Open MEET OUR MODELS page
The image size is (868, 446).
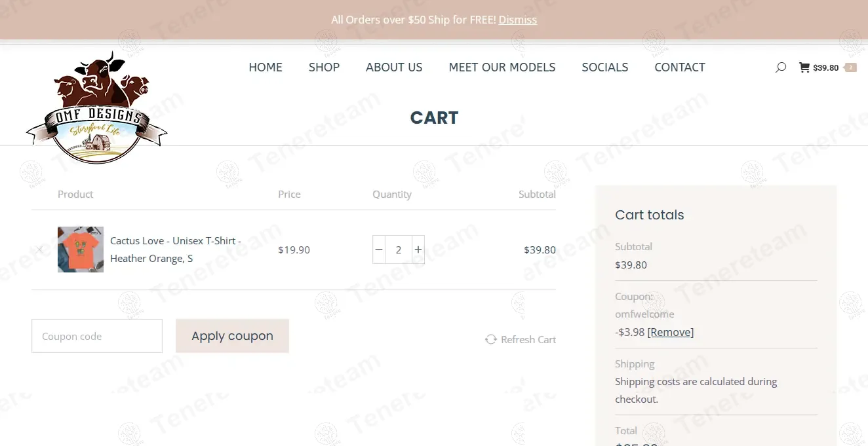point(502,67)
